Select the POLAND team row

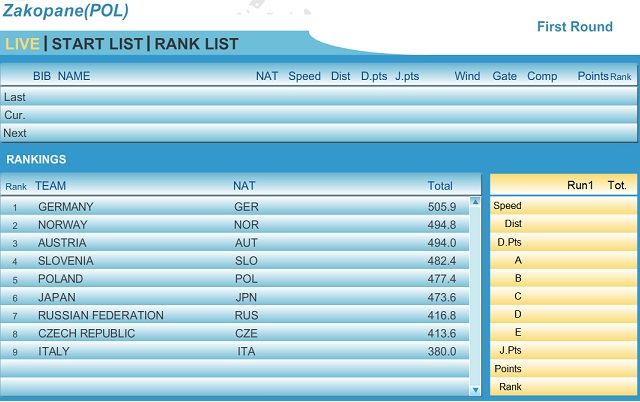[235, 279]
